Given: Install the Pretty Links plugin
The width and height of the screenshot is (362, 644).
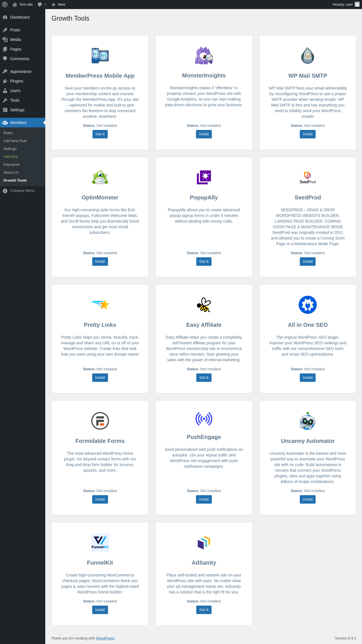Looking at the screenshot, I should [x=100, y=378].
